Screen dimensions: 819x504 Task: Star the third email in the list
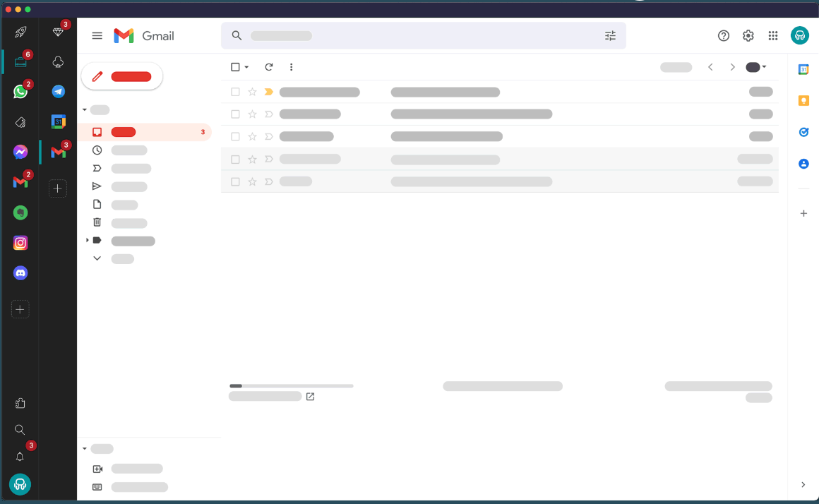click(252, 136)
